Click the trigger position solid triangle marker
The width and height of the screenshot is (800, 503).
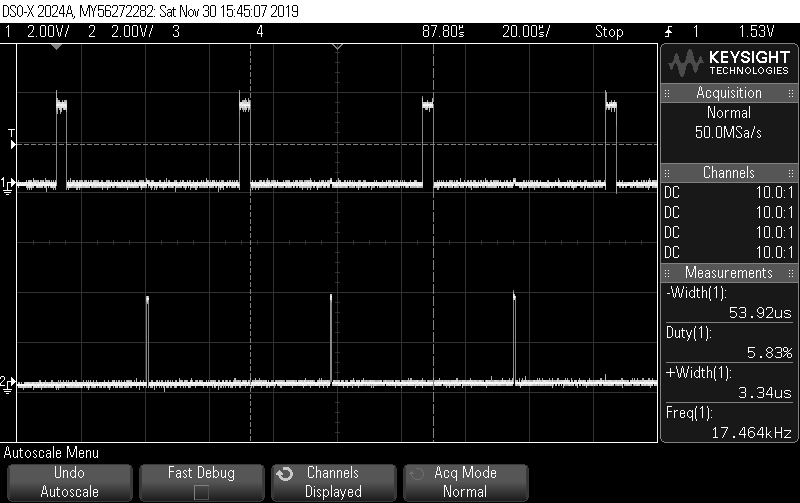pyautogui.click(x=57, y=47)
